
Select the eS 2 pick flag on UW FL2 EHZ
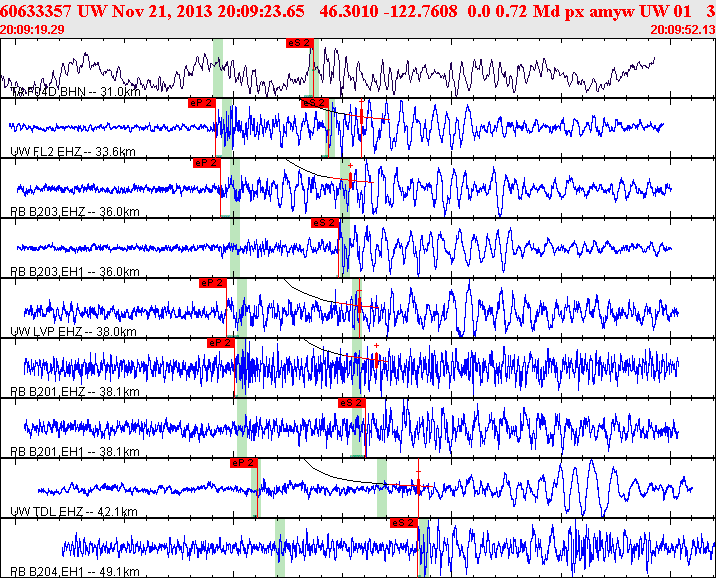coord(314,103)
